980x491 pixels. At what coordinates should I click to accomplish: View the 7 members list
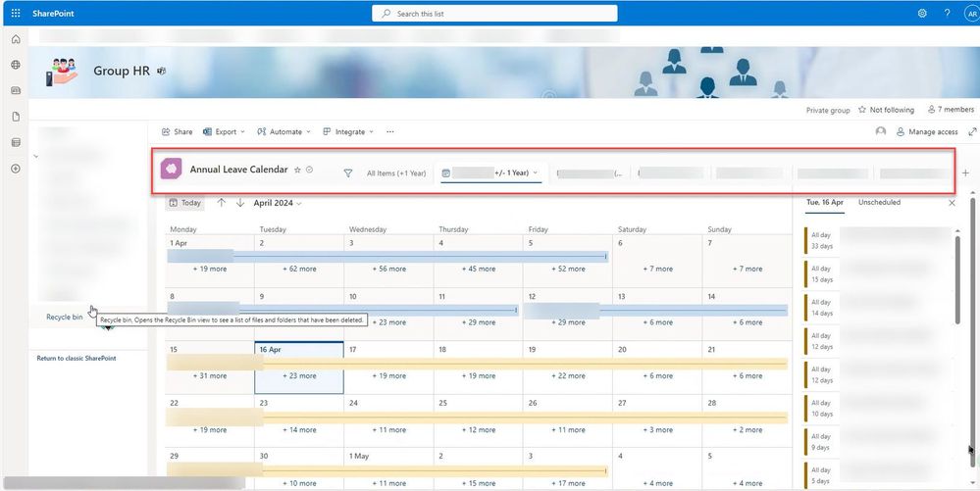click(x=951, y=110)
